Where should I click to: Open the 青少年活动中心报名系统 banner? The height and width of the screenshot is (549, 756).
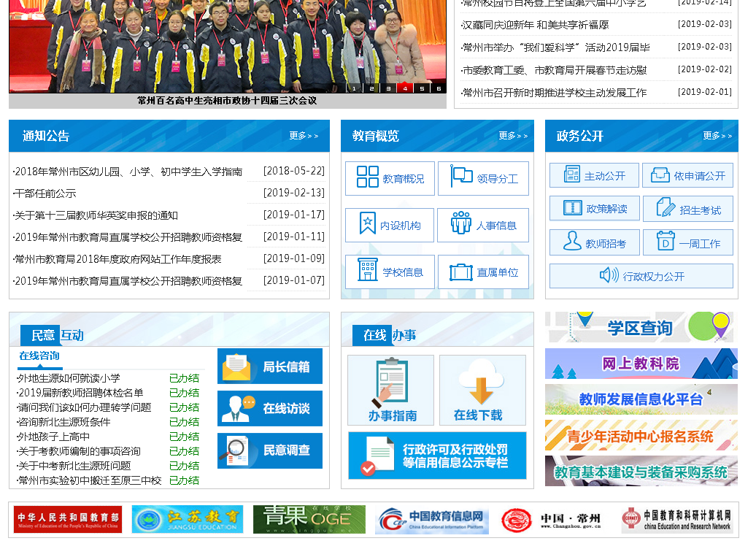point(641,435)
